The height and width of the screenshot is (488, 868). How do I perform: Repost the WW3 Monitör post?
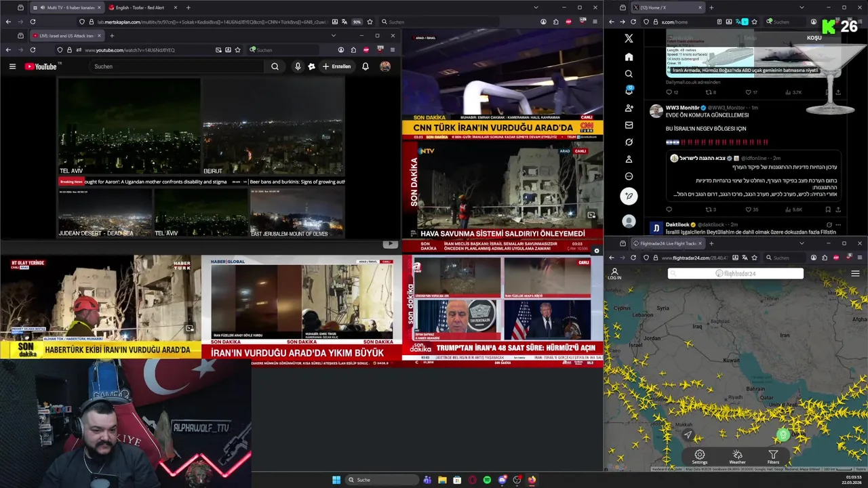(x=711, y=209)
